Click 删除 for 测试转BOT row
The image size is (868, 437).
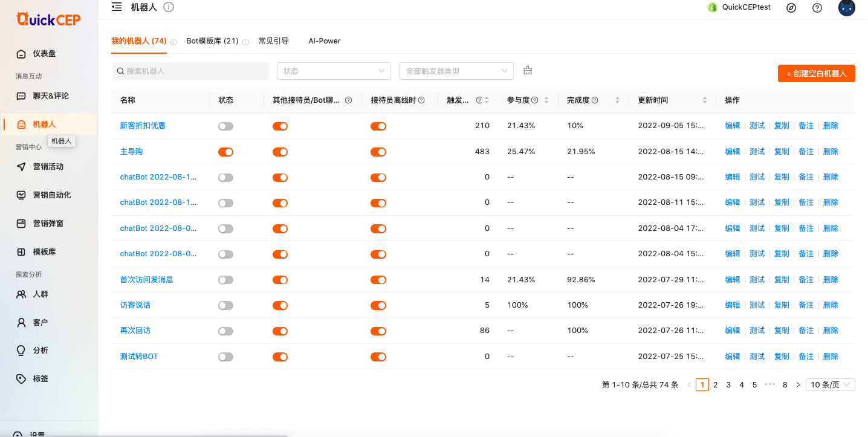[x=831, y=357]
